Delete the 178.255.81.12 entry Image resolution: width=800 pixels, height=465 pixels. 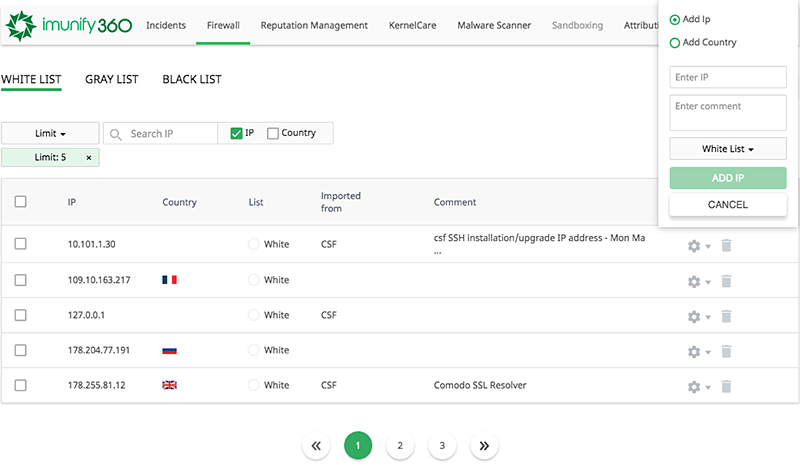click(727, 386)
